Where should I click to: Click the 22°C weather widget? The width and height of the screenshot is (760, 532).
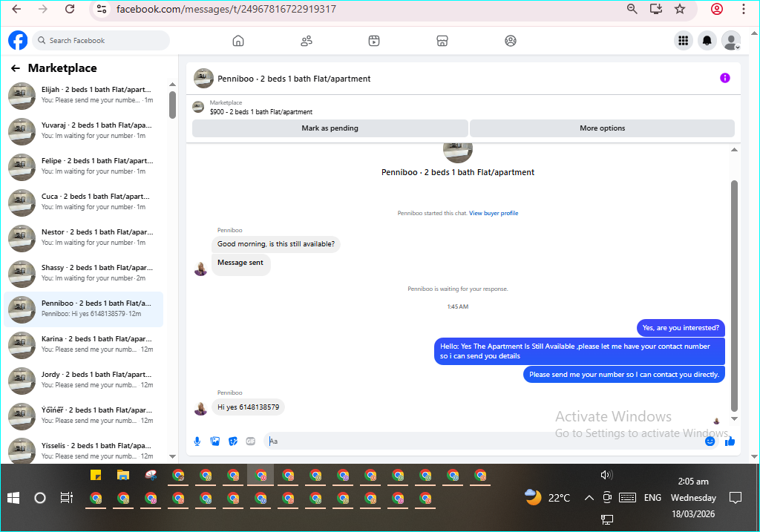pos(548,498)
